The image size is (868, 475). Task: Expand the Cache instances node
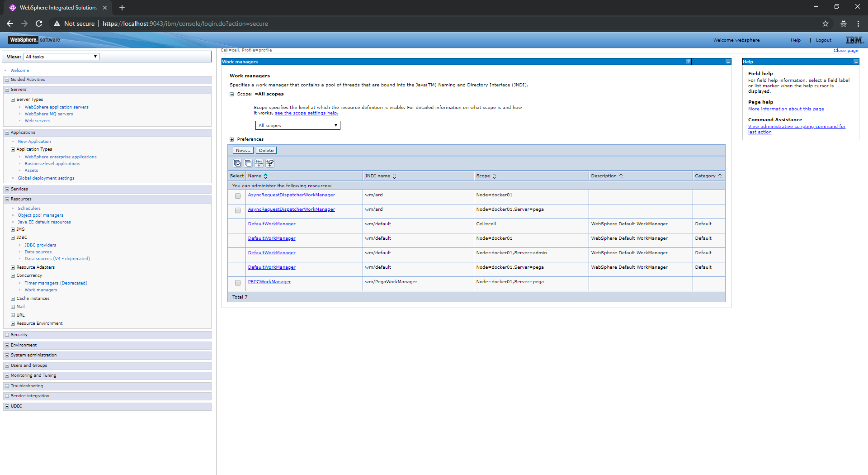13,299
